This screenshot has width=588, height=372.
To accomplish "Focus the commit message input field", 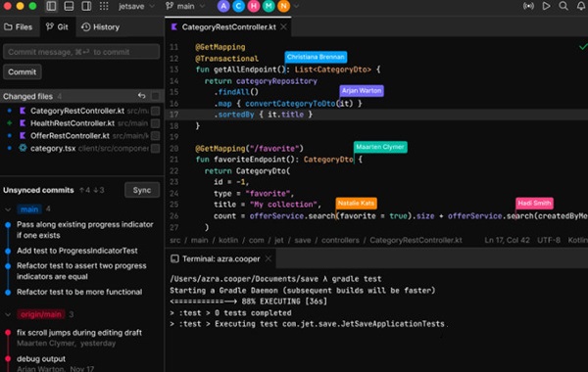I will pos(81,52).
